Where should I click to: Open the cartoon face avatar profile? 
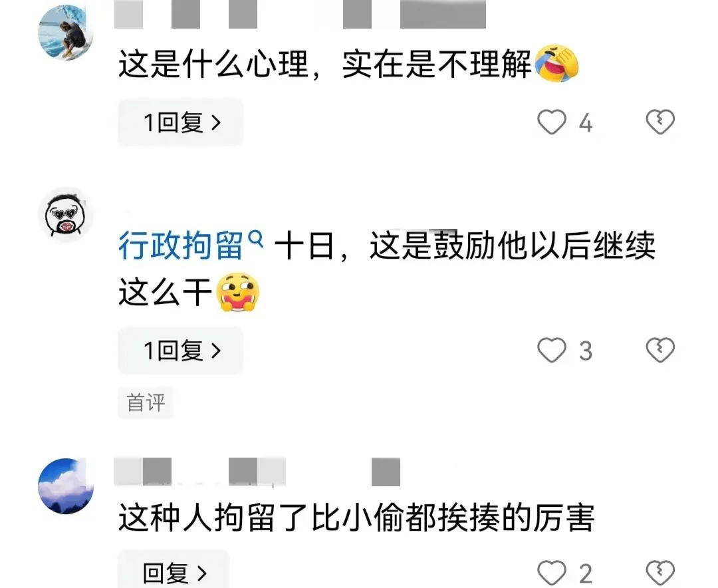pos(65,214)
